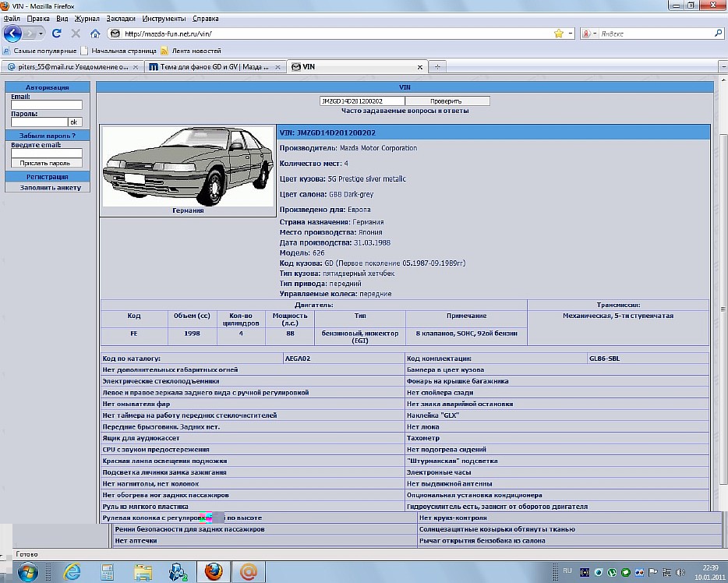Go to the Home page via house icon

95,34
